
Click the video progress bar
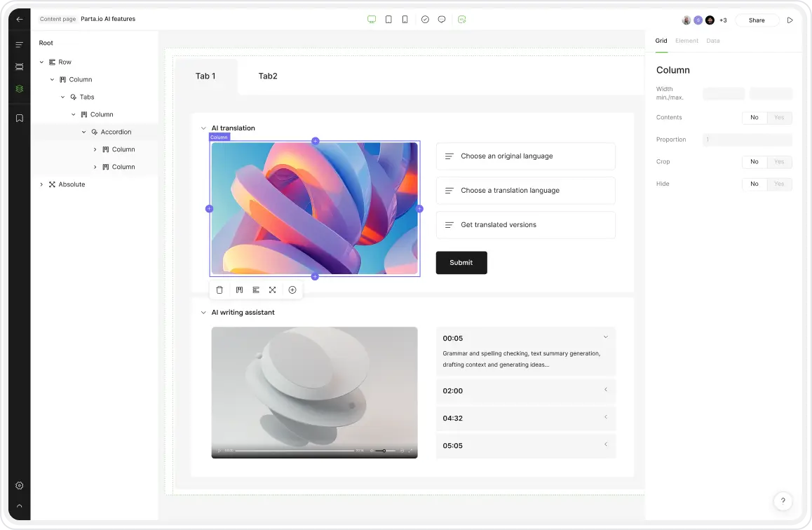tap(295, 451)
